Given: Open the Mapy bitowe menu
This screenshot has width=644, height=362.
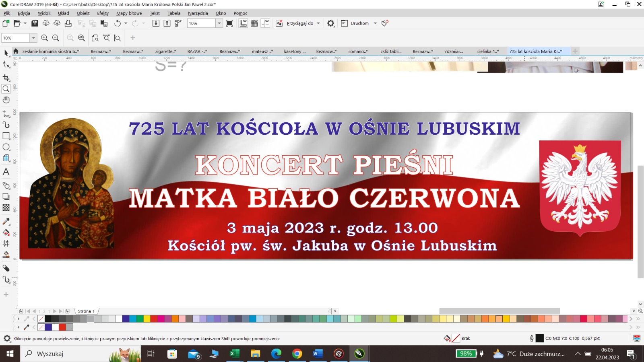Looking at the screenshot, I should tap(129, 13).
